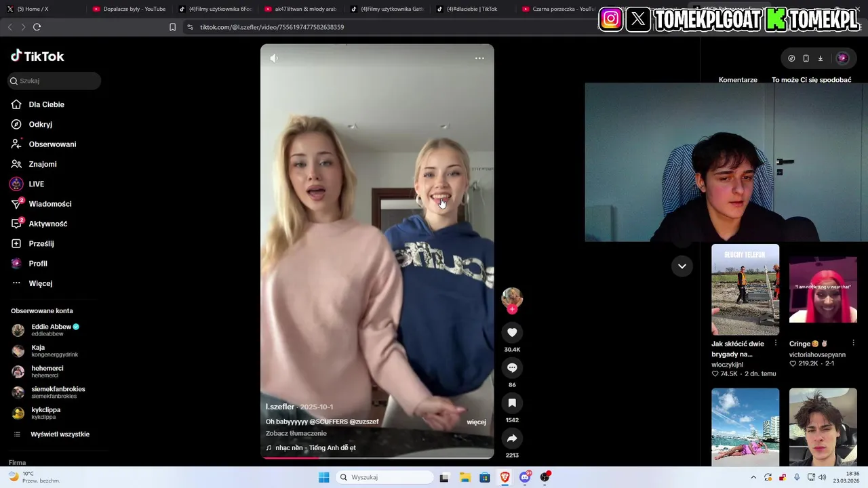Open Eddie Abbew followed account

46,330
